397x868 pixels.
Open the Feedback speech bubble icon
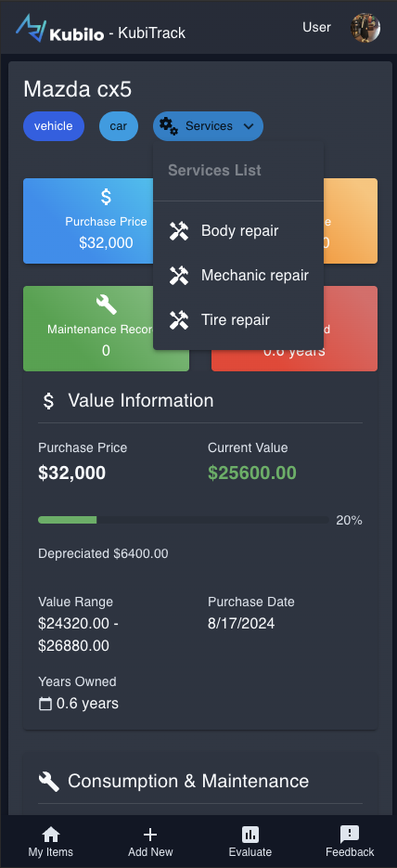pos(350,835)
